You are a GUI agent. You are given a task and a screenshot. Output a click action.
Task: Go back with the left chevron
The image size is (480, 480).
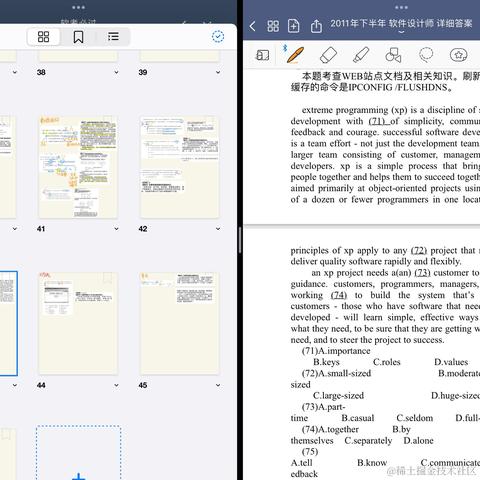(253, 26)
